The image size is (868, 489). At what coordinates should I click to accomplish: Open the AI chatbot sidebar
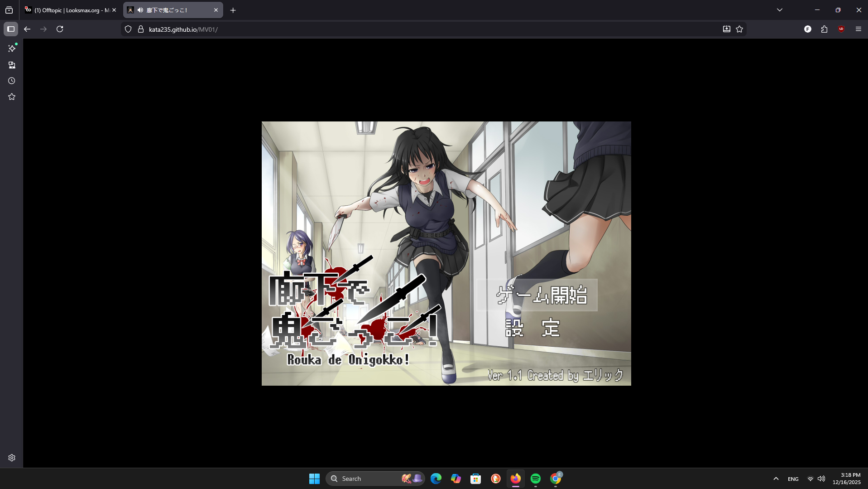(x=12, y=48)
